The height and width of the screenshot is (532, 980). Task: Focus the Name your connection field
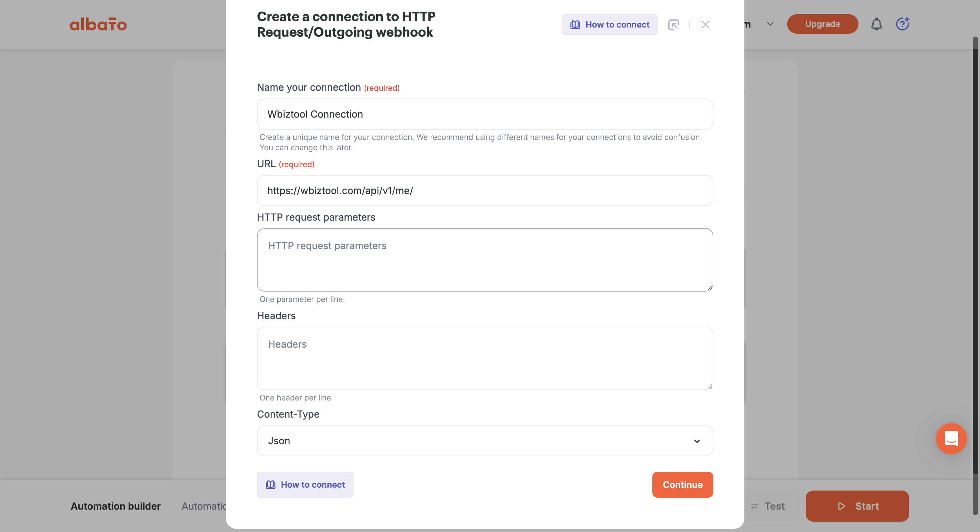485,114
